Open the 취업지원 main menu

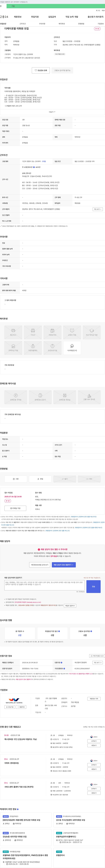[35, 17]
